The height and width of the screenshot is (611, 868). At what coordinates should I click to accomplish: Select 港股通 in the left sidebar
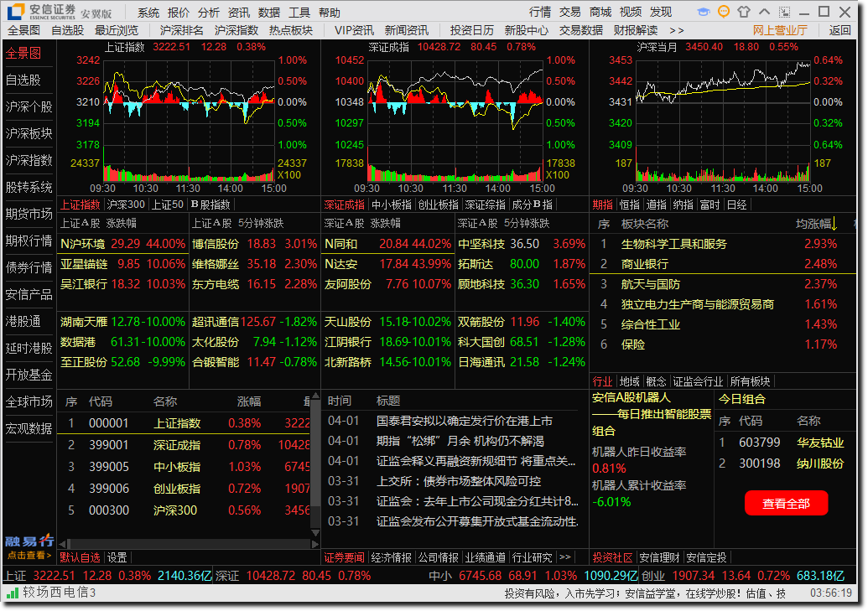[23, 321]
